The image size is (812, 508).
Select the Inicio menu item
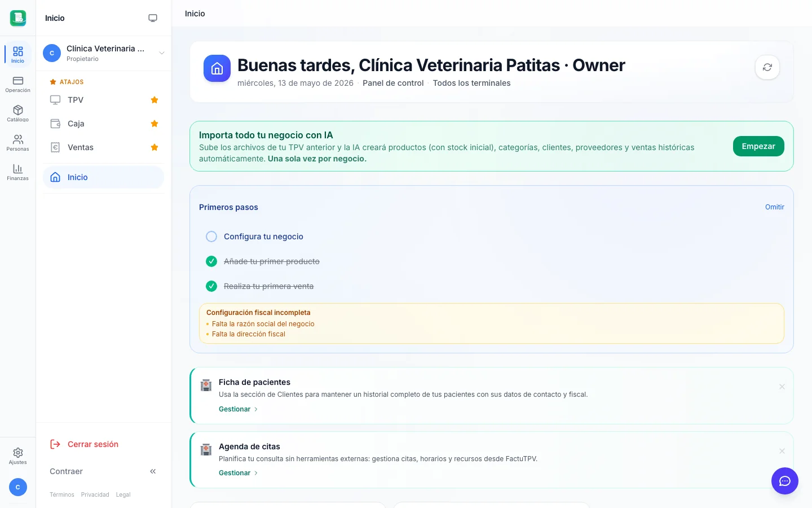tap(104, 177)
